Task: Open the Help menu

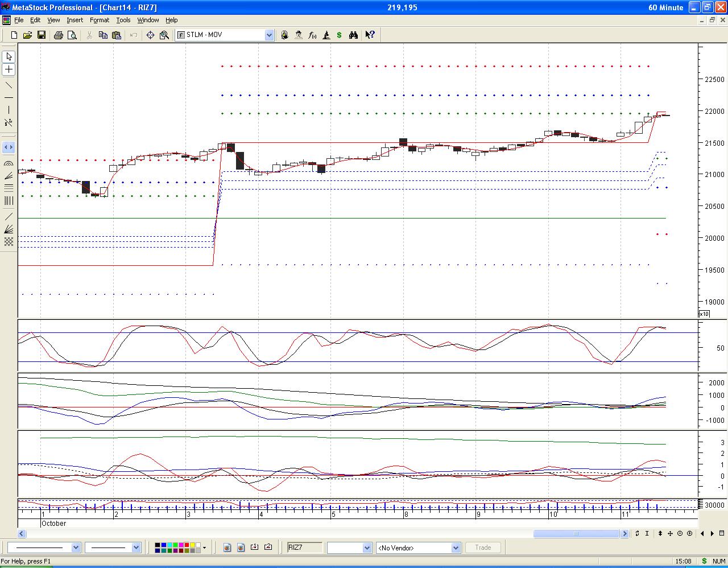Action: 171,20
